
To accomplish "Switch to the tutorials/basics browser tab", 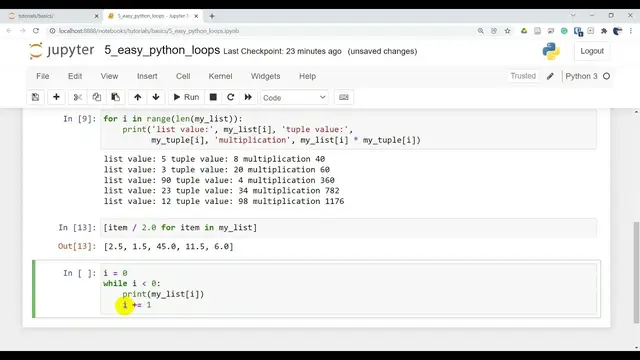I will (53, 16).
